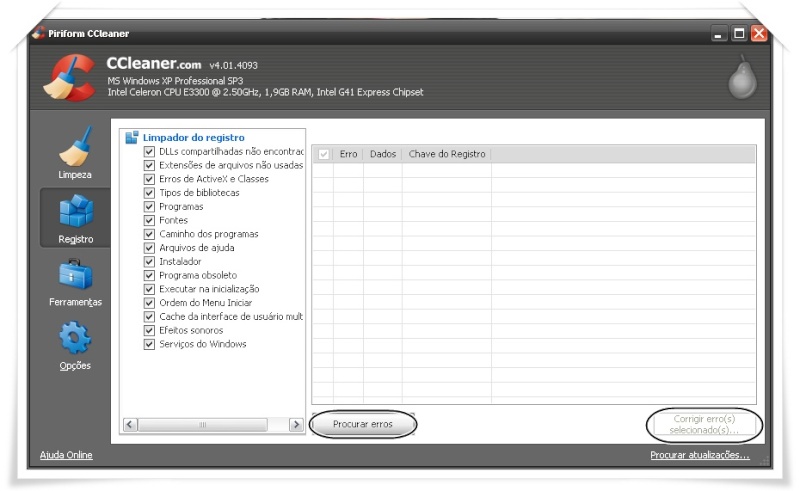Toggle Erros de ActiveX e Classes

click(x=149, y=179)
